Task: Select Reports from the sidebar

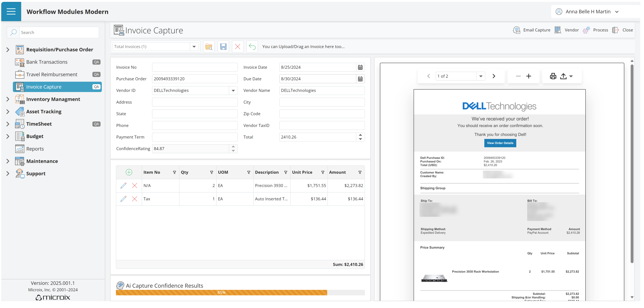Action: pyautogui.click(x=35, y=149)
